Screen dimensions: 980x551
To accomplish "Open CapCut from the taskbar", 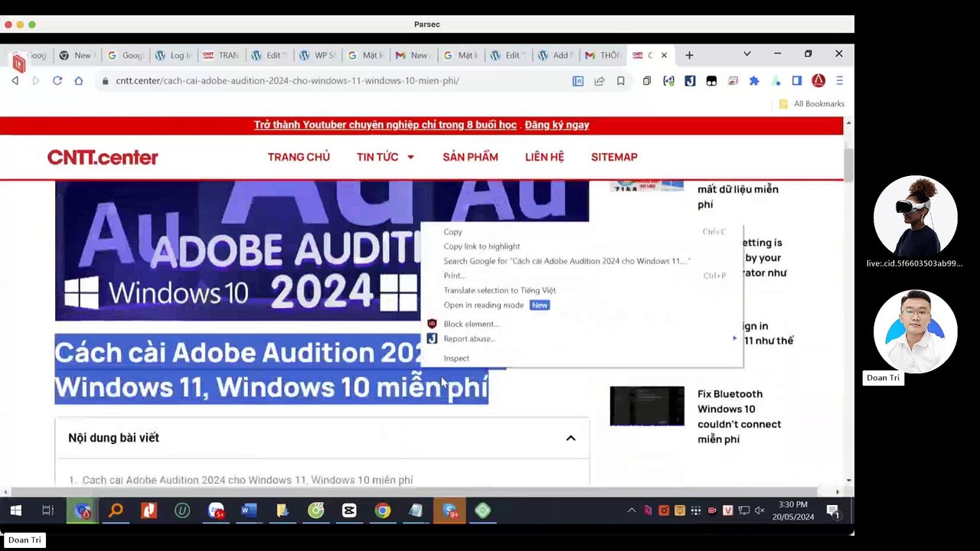I will click(x=349, y=510).
